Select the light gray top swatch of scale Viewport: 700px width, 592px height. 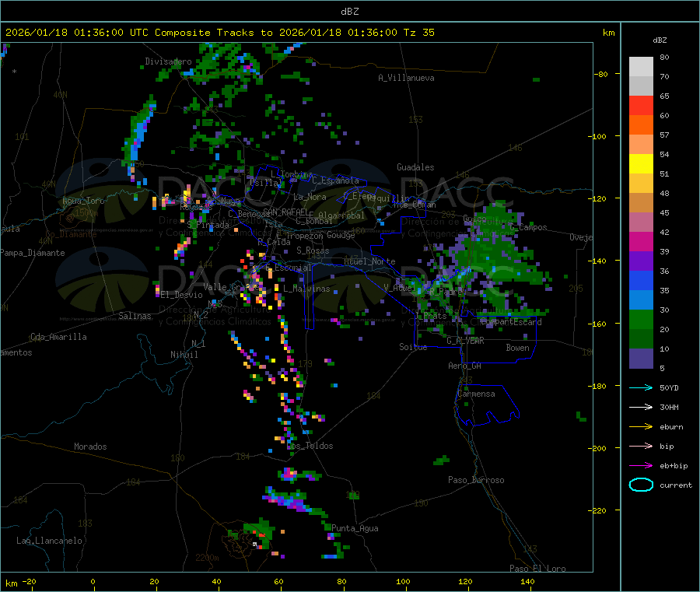[x=641, y=67]
